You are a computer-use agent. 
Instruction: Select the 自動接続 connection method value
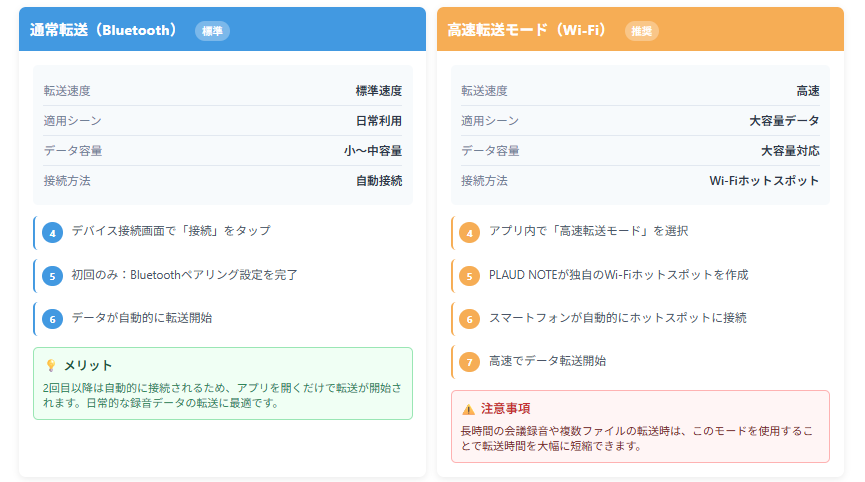click(x=378, y=181)
